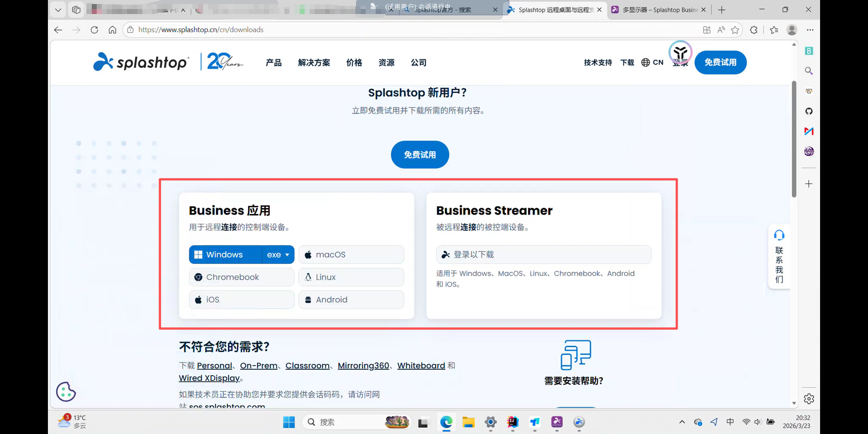
Task: Open the Mirroring360 download link
Action: pos(363,366)
